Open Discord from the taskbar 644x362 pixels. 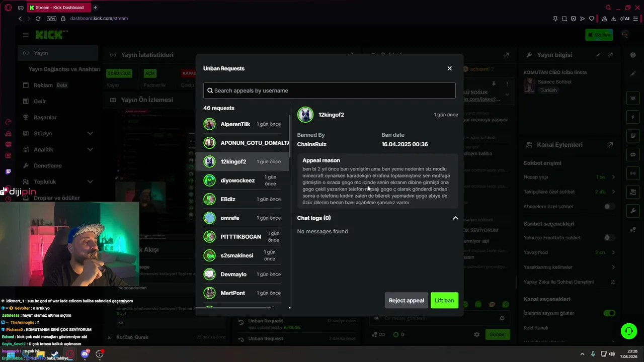click(x=85, y=354)
